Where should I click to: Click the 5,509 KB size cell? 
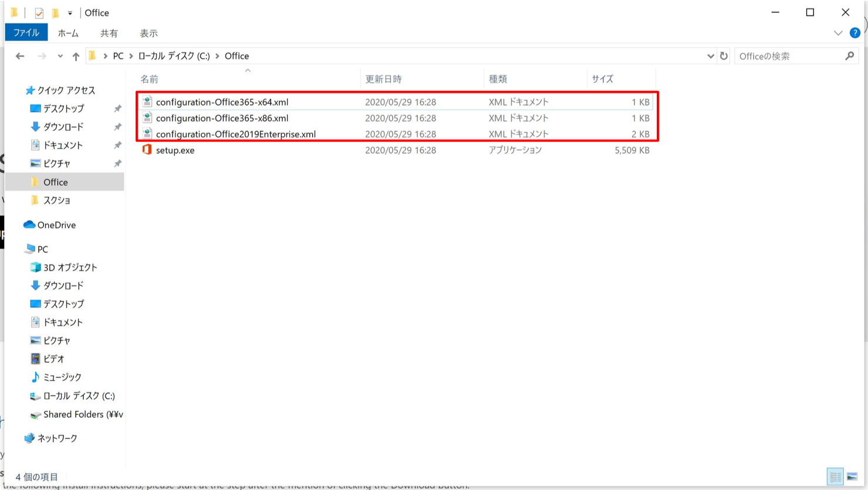[x=631, y=150]
